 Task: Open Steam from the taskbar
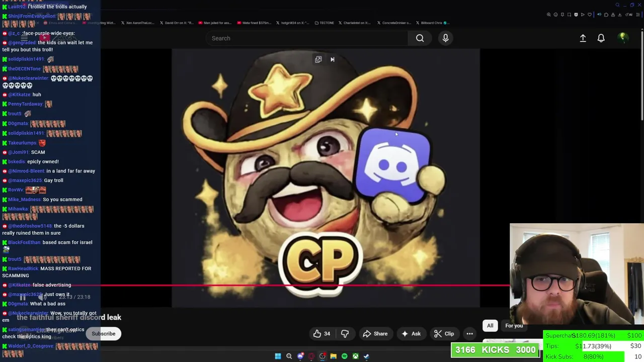pyautogui.click(x=366, y=356)
